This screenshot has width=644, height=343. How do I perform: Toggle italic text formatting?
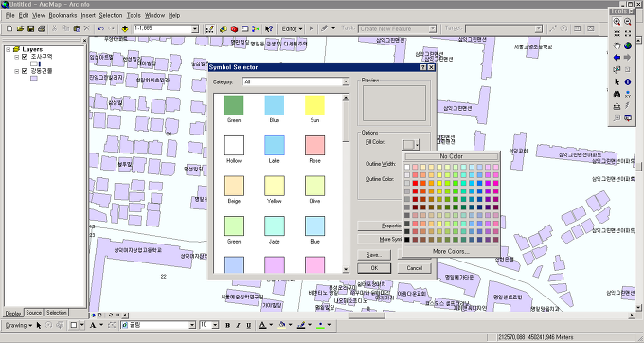(238, 325)
